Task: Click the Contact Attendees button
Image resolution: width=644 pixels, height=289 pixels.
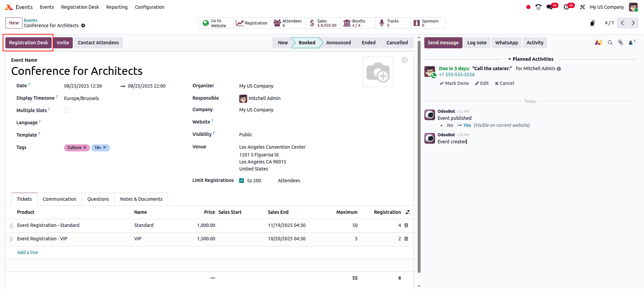Action: pyautogui.click(x=98, y=43)
